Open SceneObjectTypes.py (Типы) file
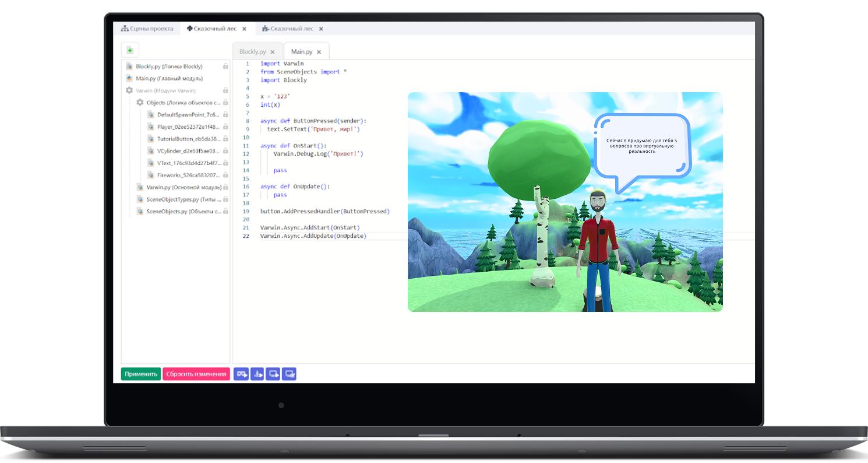 click(184, 199)
